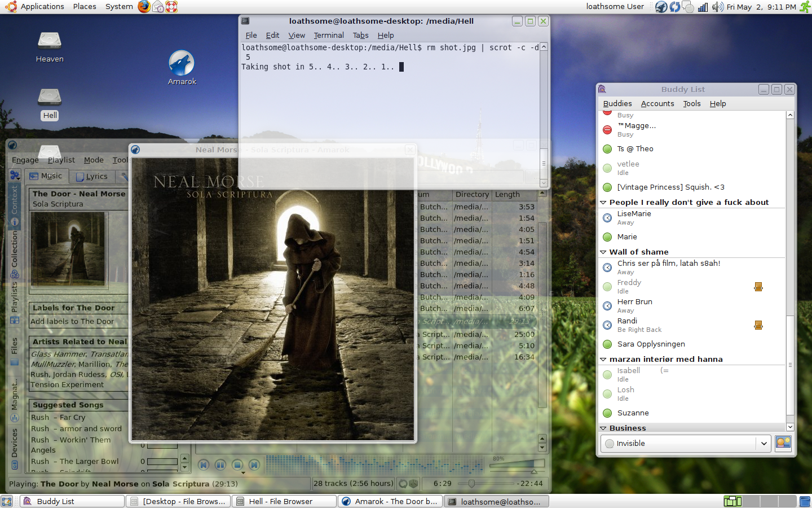Open the Amarok desktop shortcut icon
Image resolution: width=812 pixels, height=508 pixels.
(182, 63)
